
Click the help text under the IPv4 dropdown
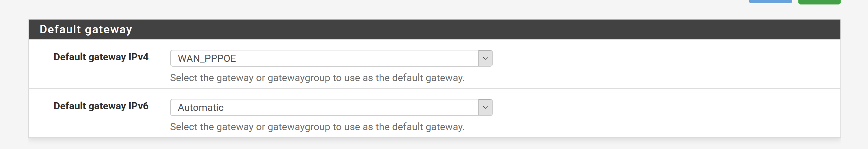pos(317,78)
